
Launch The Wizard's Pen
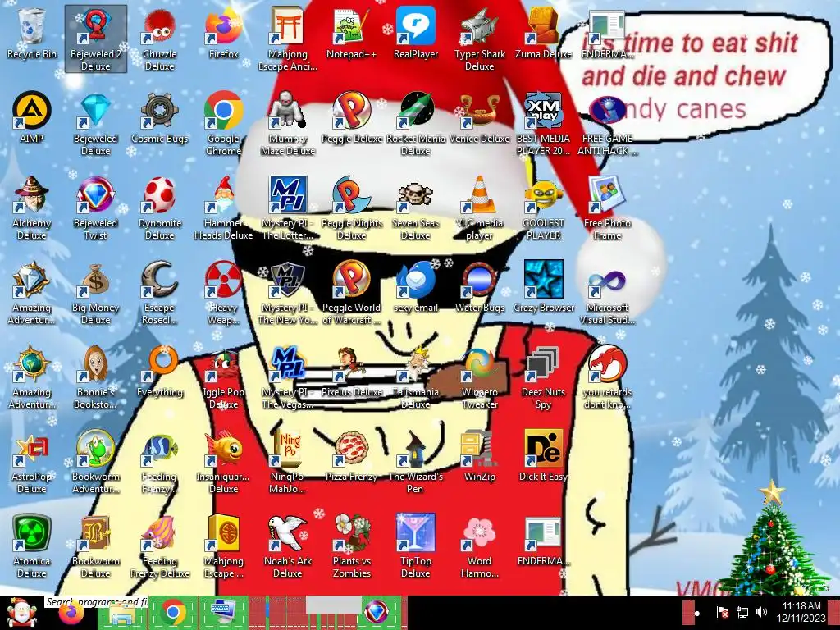(416, 462)
